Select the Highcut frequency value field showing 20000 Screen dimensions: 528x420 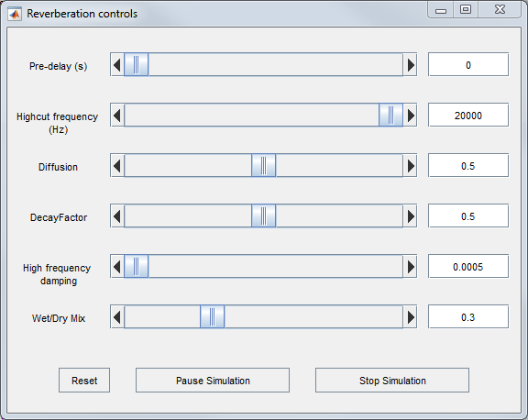click(468, 116)
